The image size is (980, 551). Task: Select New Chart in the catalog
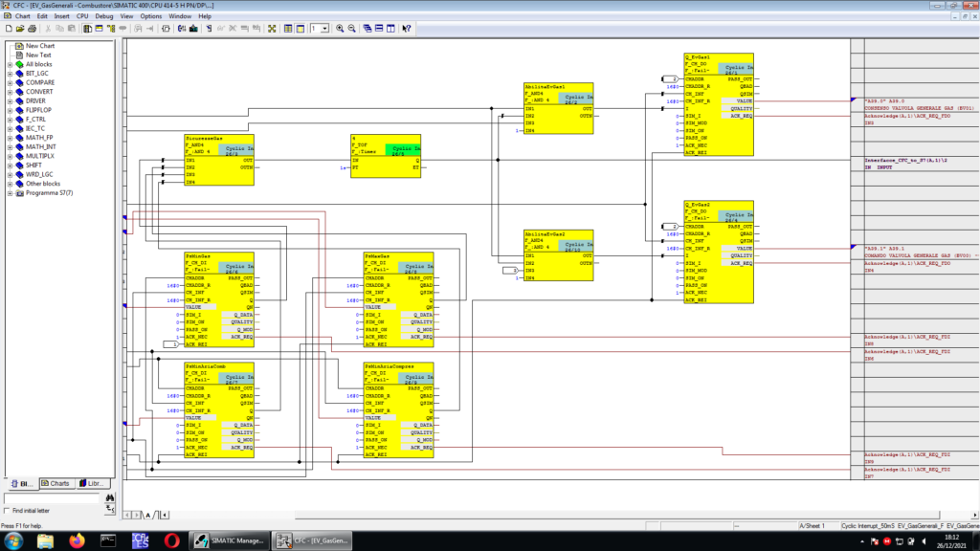pos(40,46)
